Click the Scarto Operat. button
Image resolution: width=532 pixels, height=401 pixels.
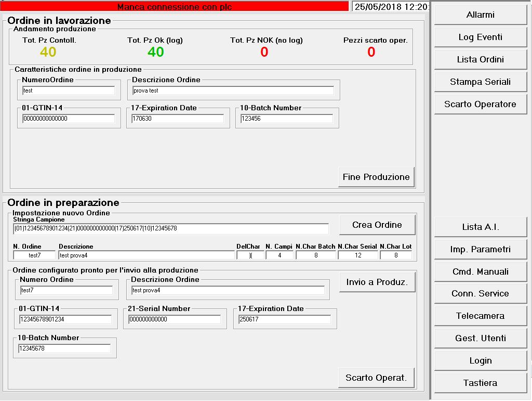pos(376,378)
